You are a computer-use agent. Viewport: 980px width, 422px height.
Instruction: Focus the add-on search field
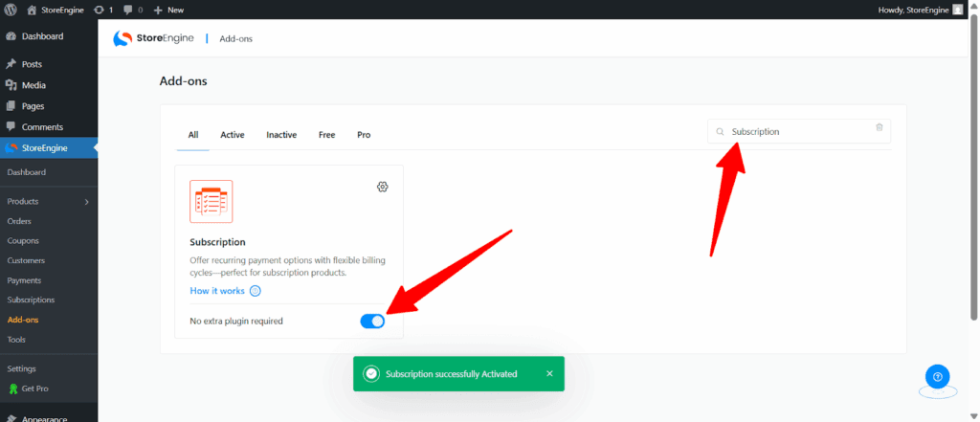(799, 131)
